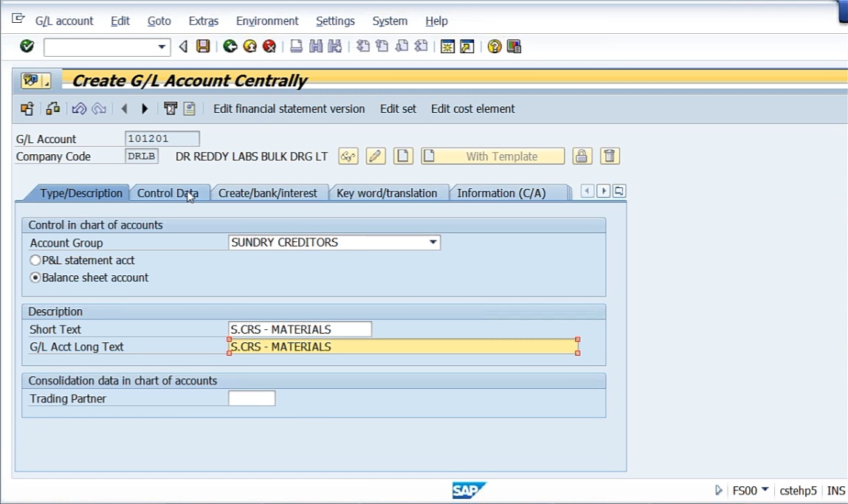Click the previous G/L account left arrow
This screenshot has height=504, width=848.
coord(125,108)
